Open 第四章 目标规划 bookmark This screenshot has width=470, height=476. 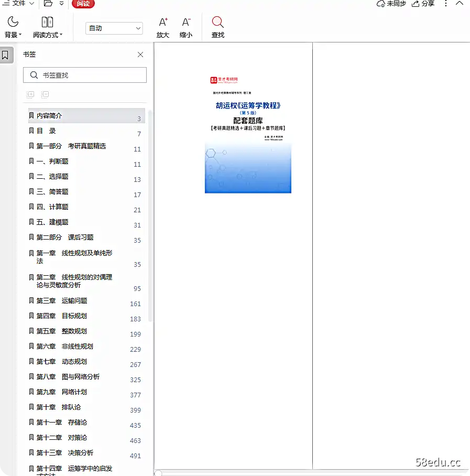click(86, 316)
